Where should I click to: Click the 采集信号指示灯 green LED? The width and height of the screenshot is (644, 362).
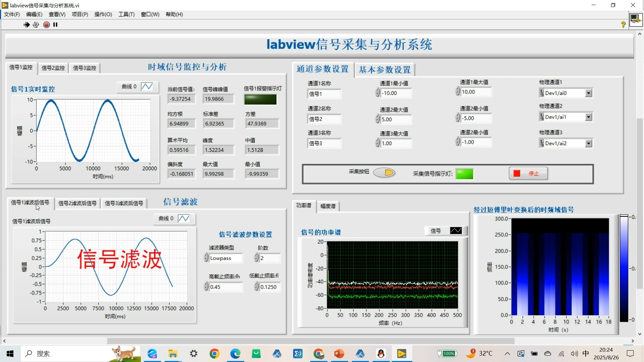464,174
